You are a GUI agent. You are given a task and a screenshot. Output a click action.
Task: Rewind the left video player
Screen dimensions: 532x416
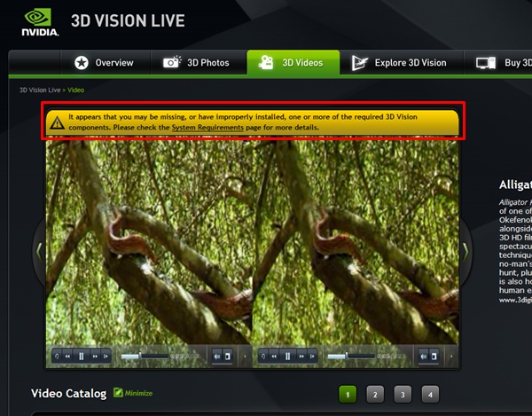(x=67, y=357)
